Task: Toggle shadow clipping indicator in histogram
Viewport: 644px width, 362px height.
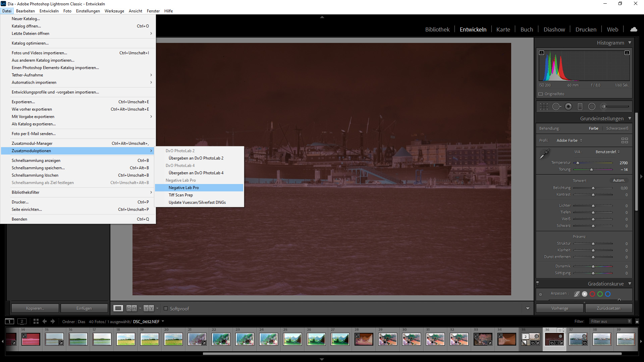Action: tap(541, 53)
